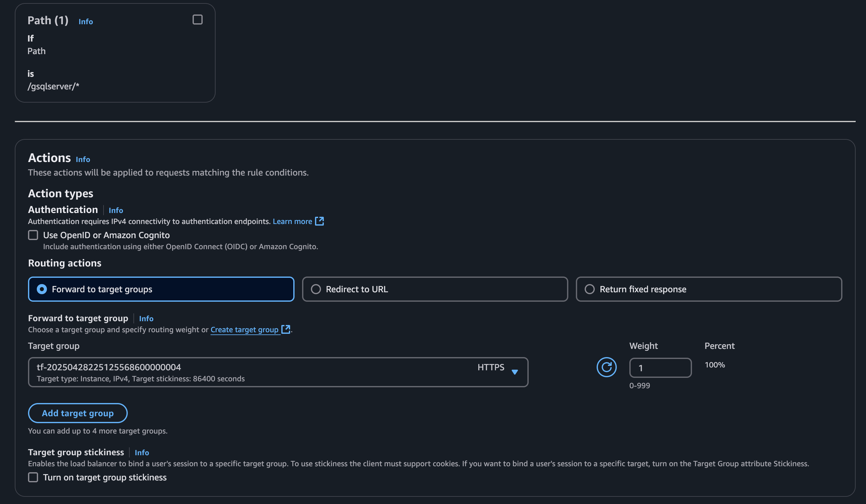Click the Weight input field

point(660,368)
